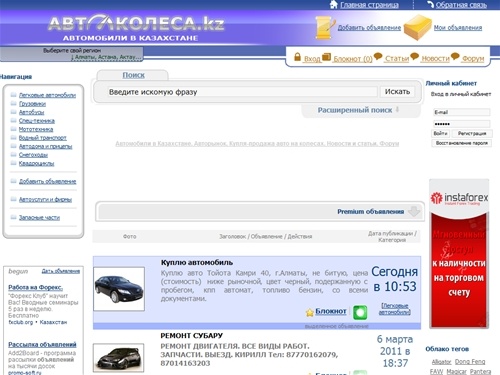This screenshot has width=500, height=375.
Task: Open the Запасные части navigation link
Action: (39, 218)
